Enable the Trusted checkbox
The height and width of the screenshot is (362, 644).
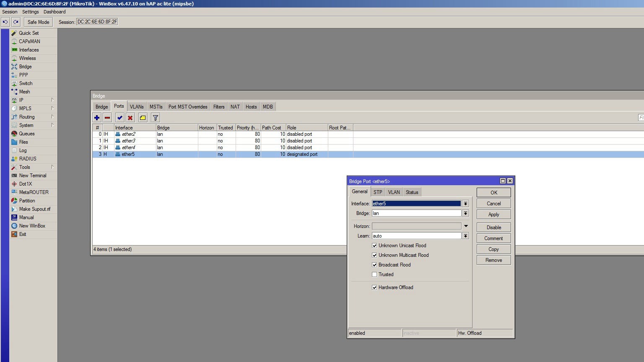coord(374,274)
